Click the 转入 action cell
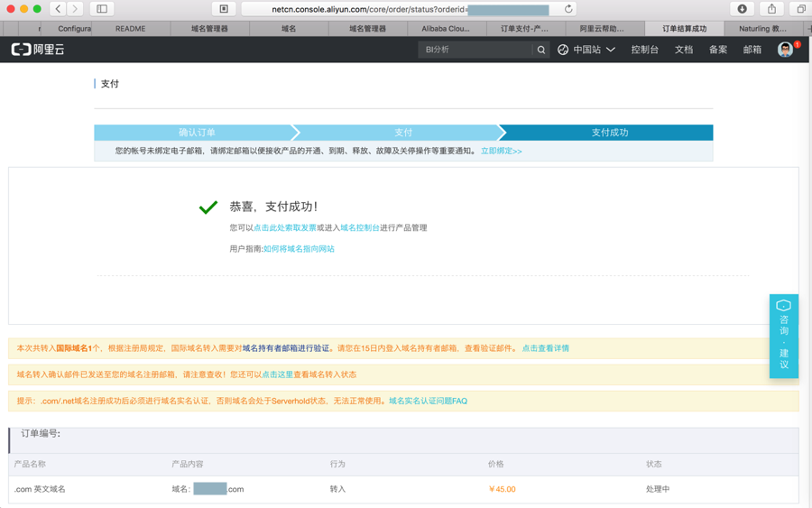 pos(337,489)
